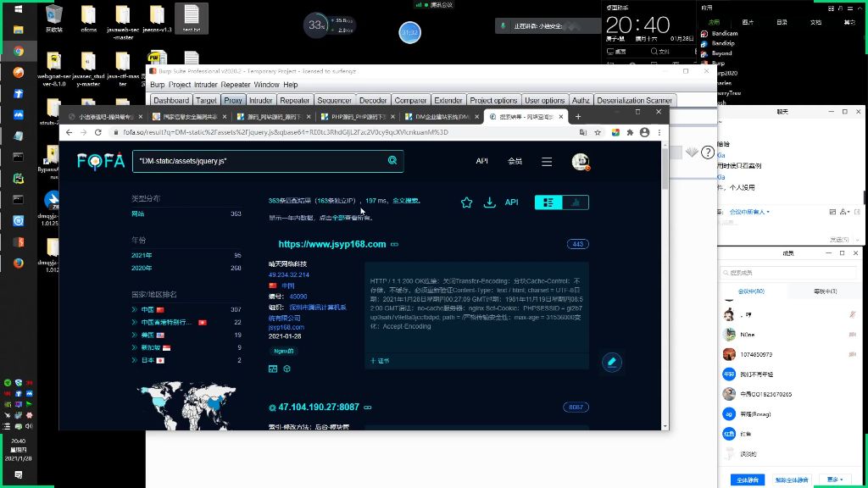Viewport: 868px width, 488px height.
Task: Download results using the download arrow icon
Action: (x=489, y=202)
